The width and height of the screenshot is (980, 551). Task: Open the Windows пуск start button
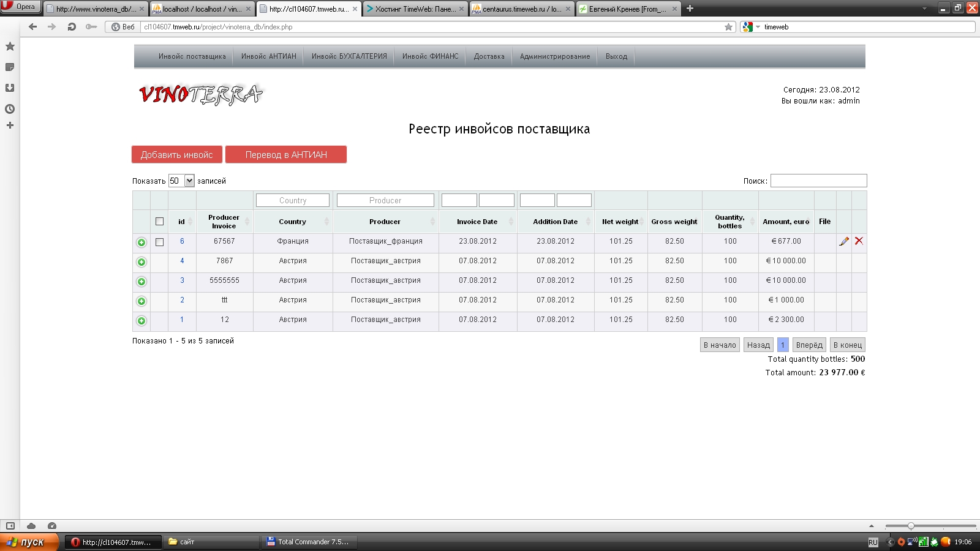coord(29,542)
